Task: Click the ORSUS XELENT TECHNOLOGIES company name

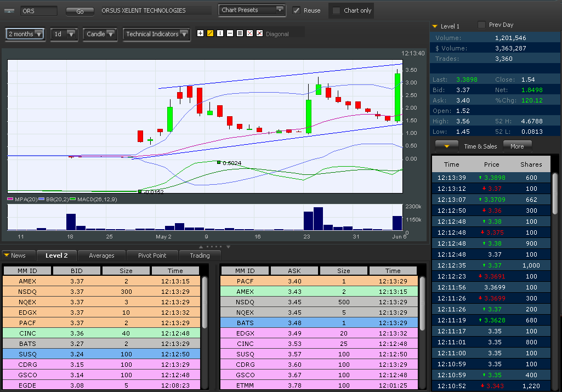Action: coord(144,10)
